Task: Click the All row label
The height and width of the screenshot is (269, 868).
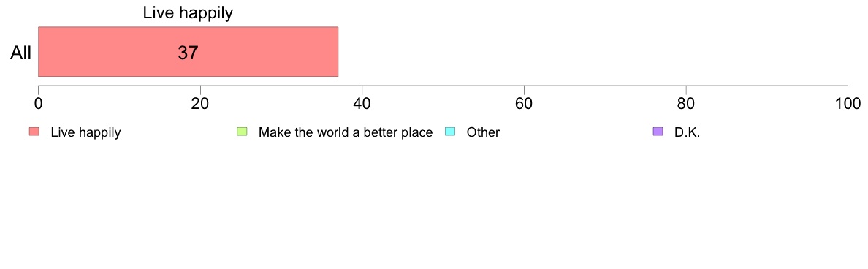Action: (x=21, y=53)
